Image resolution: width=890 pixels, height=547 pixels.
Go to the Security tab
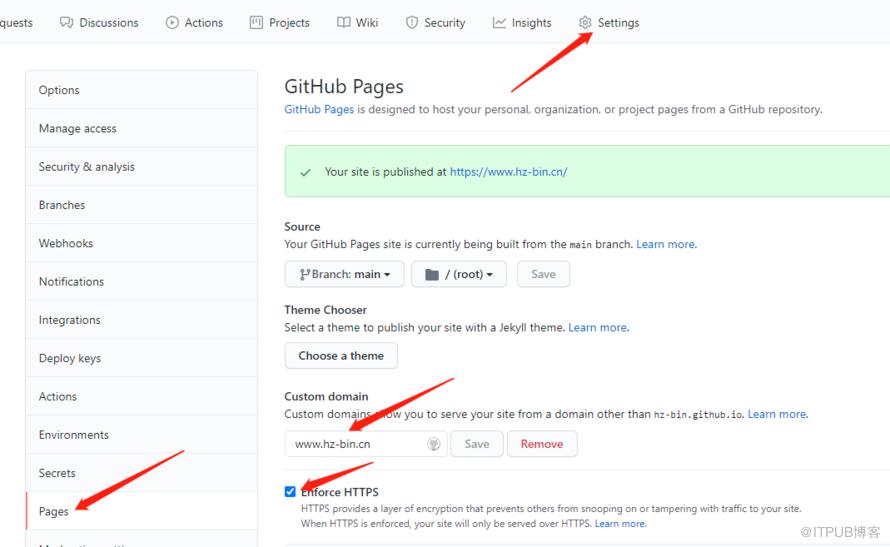click(435, 23)
